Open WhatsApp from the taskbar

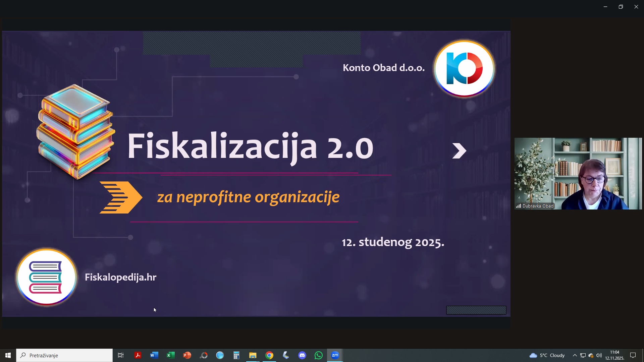pyautogui.click(x=319, y=355)
